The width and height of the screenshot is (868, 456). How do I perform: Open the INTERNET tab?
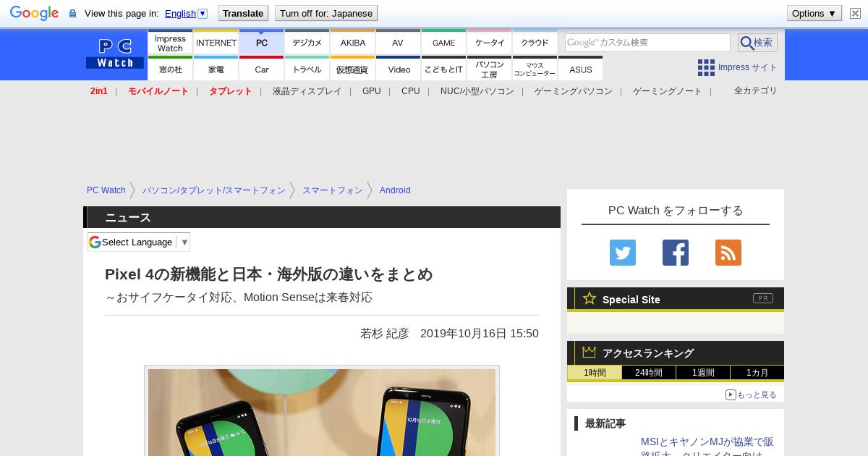(x=216, y=43)
